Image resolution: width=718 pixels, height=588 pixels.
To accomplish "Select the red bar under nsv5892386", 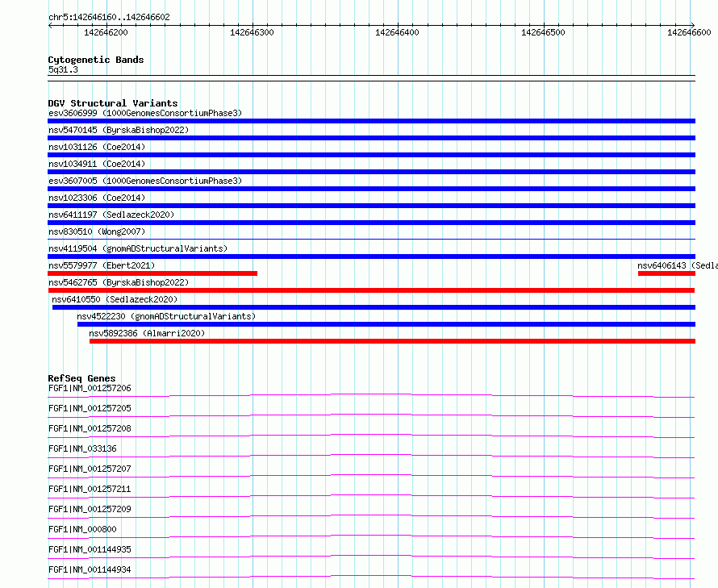I will [x=392, y=341].
